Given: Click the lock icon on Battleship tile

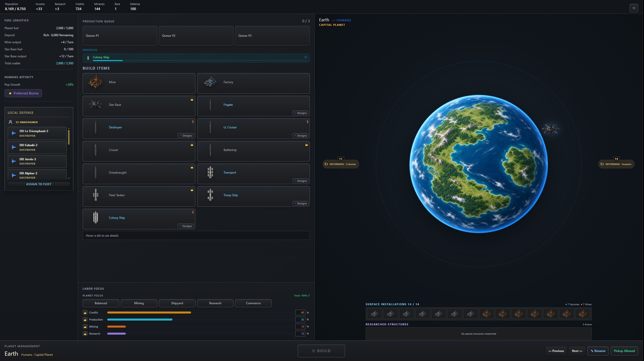Looking at the screenshot, I should coord(306,144).
